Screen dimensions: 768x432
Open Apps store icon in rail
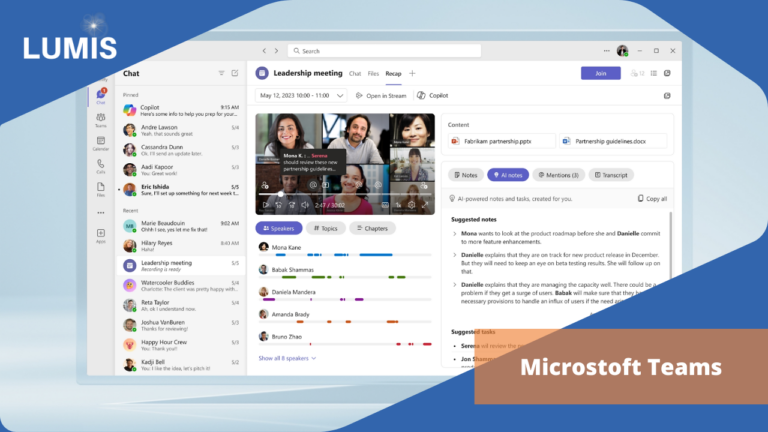coord(100,236)
